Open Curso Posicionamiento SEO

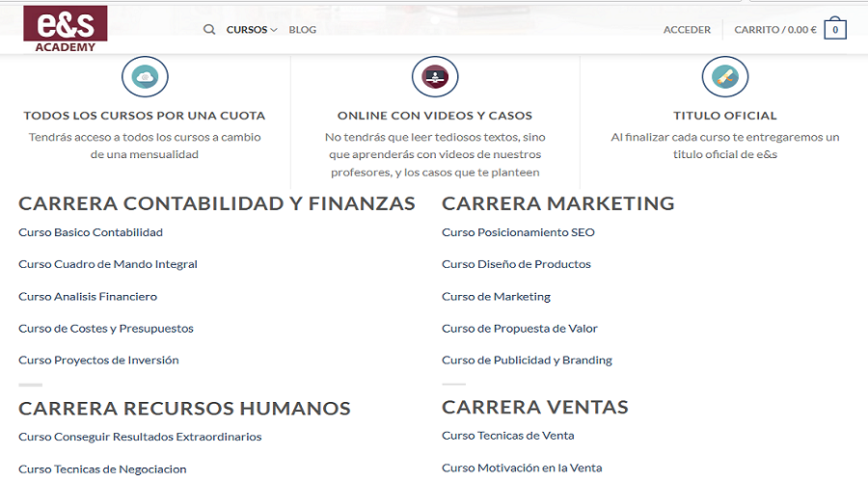pyautogui.click(x=518, y=232)
